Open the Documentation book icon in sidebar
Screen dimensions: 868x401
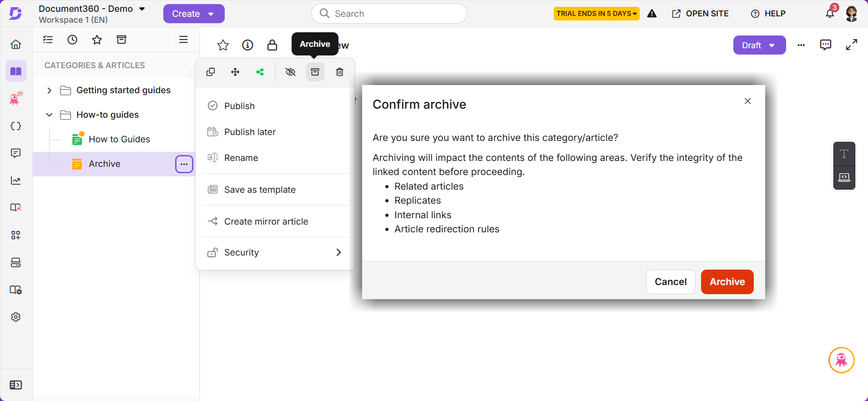[x=16, y=71]
